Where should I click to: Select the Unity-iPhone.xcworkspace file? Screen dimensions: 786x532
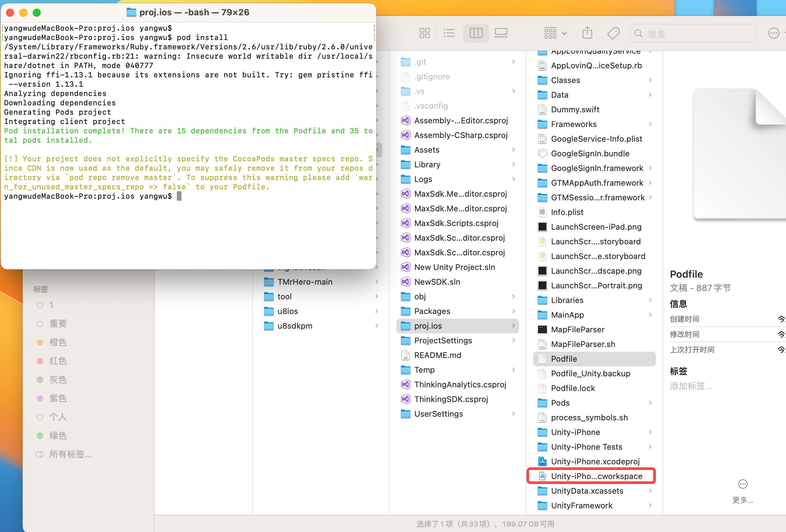(x=591, y=476)
